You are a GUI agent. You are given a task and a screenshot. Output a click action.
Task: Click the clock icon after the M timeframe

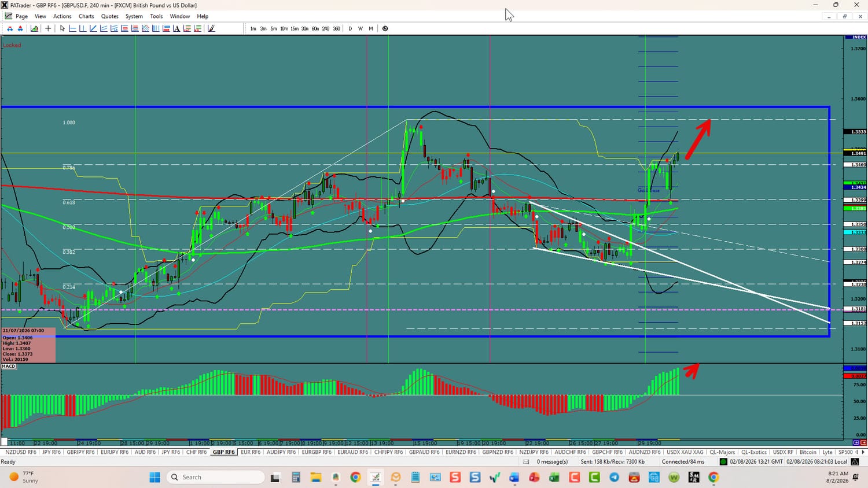[x=385, y=28]
